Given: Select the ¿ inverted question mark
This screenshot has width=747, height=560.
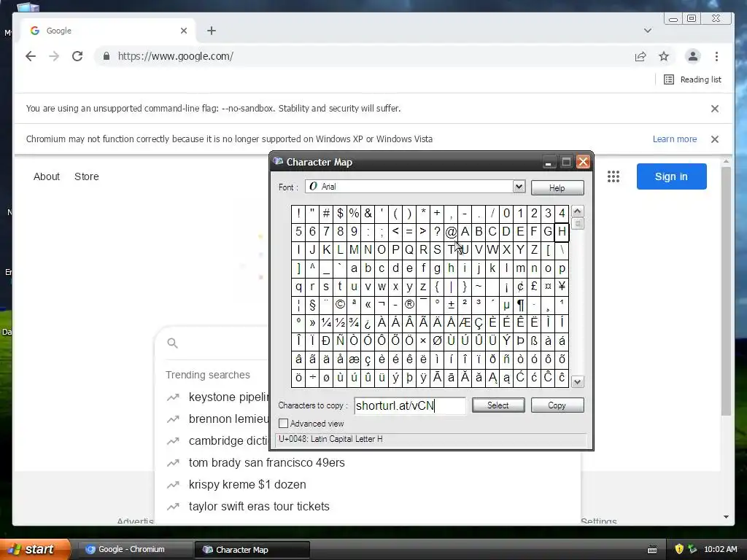Looking at the screenshot, I should pos(368,323).
